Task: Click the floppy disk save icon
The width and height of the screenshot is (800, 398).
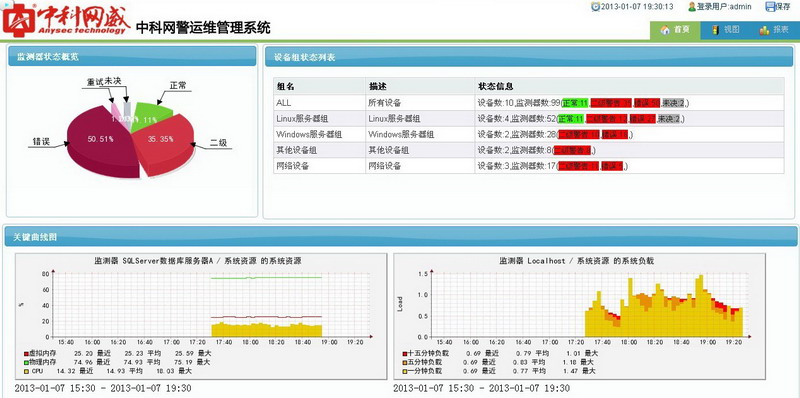Action: (x=770, y=7)
